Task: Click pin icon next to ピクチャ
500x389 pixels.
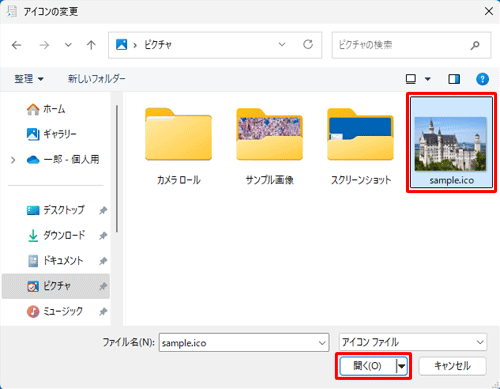Action: 103,286
